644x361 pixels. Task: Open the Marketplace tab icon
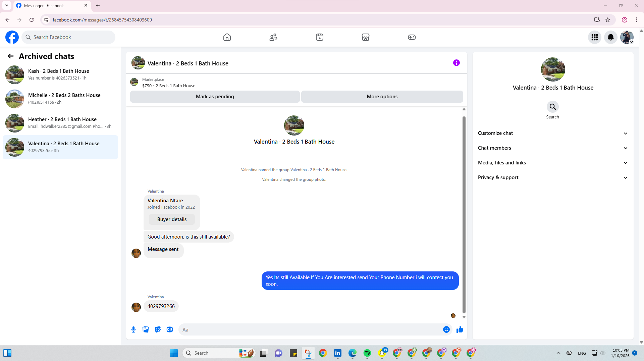click(366, 37)
